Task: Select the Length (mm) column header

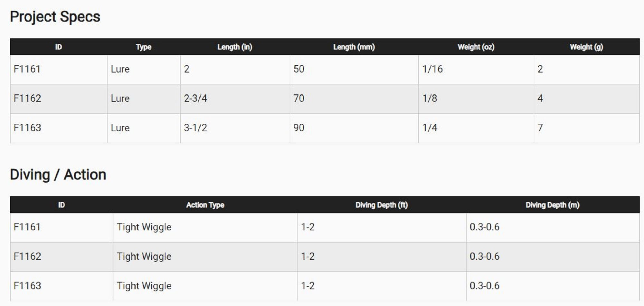Action: coord(354,47)
